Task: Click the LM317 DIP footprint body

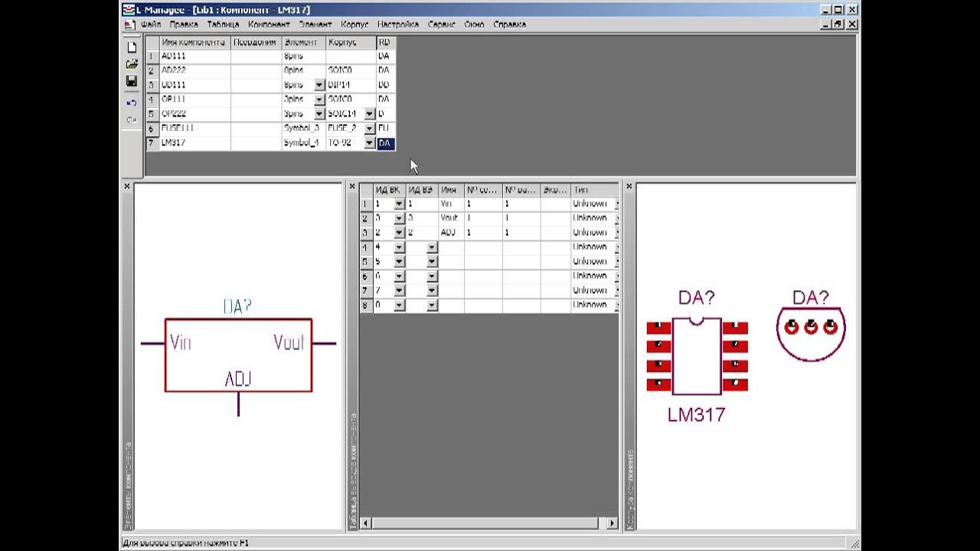Action: tap(697, 357)
